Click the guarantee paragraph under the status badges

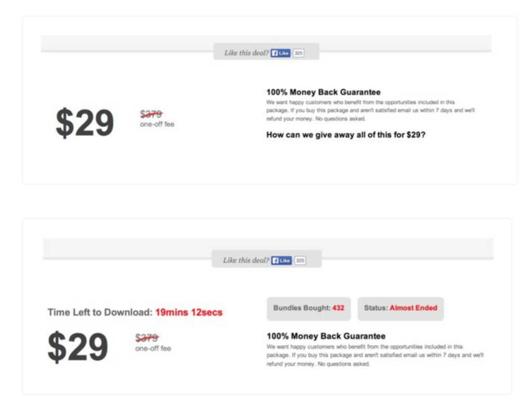point(375,356)
